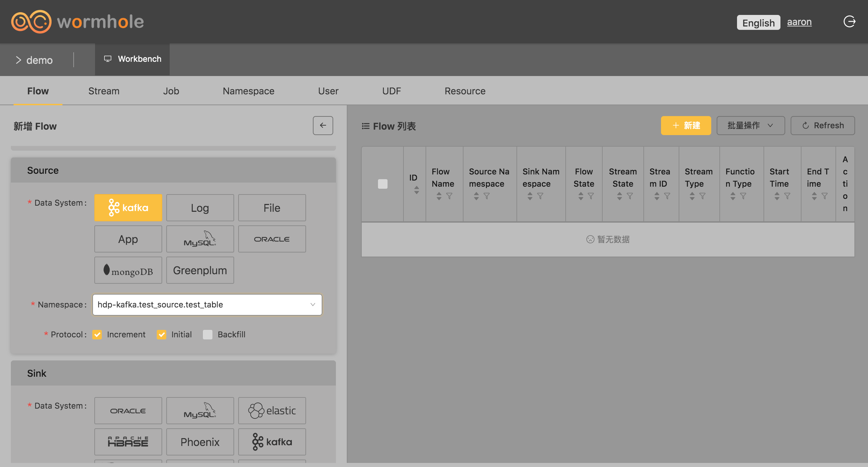Open the Namespace tab
This screenshot has height=467, width=868.
coord(248,91)
